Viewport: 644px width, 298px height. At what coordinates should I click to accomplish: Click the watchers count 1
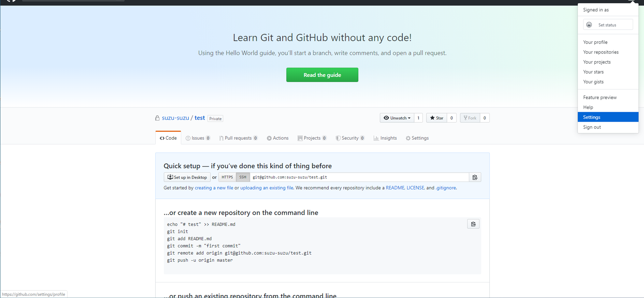pyautogui.click(x=418, y=118)
